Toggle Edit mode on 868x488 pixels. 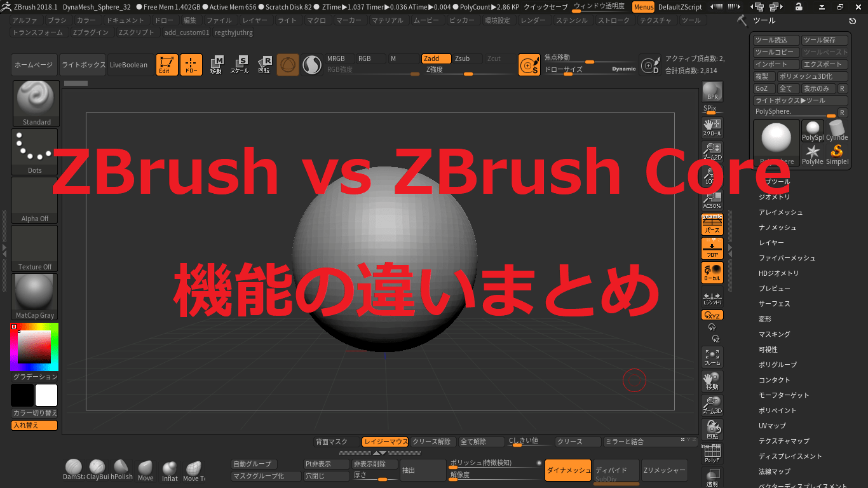click(167, 65)
